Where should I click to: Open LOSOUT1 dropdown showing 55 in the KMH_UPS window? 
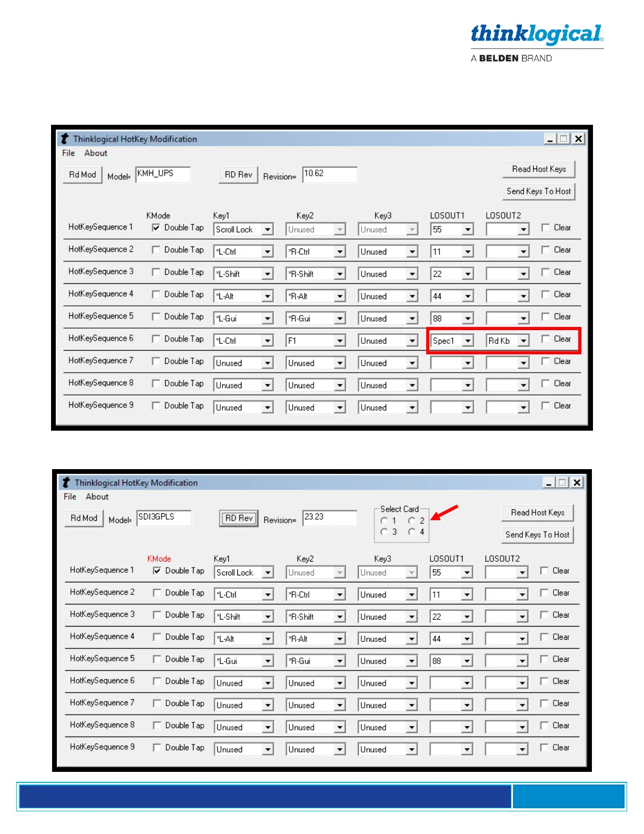468,230
